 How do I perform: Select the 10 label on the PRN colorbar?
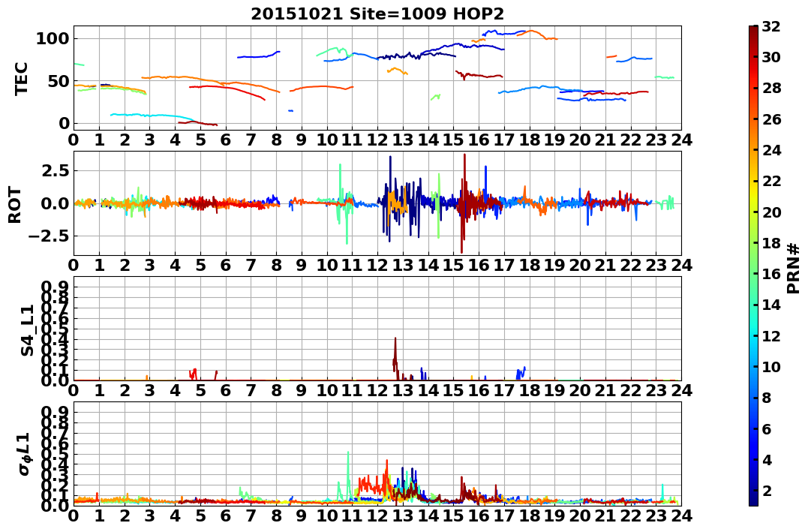[x=771, y=366]
